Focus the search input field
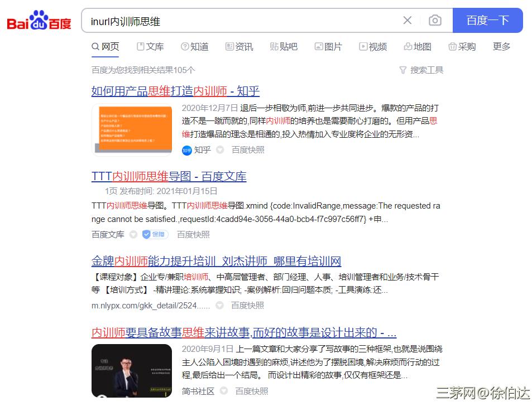This screenshot has height=411, width=532. 245,21
